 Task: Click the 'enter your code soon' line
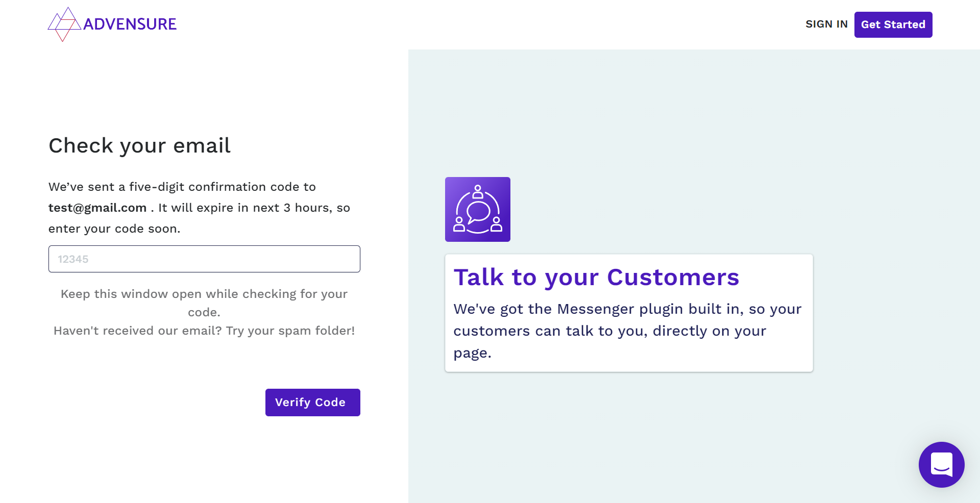[114, 229]
